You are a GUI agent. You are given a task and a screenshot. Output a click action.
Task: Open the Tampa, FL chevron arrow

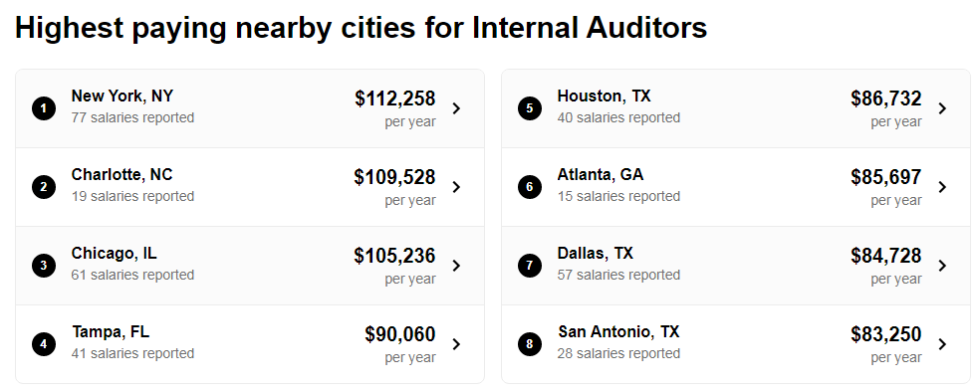tap(456, 344)
